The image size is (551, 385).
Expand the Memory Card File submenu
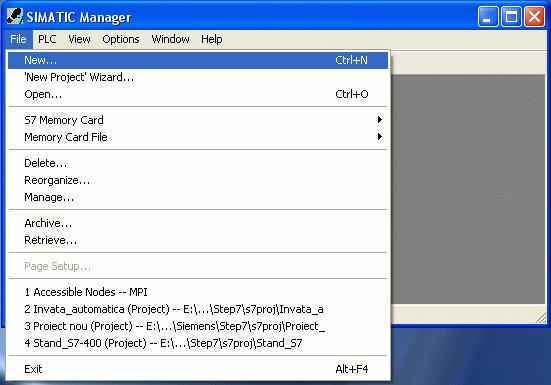[198, 137]
